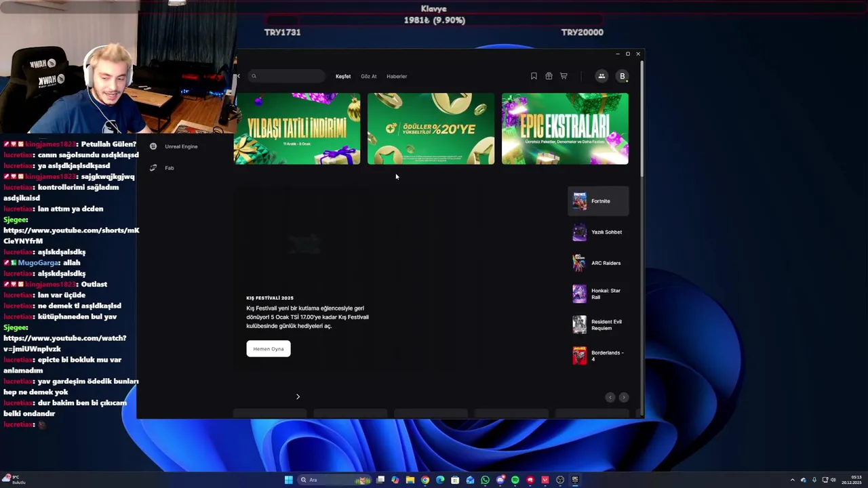Go to previous carousel page arrow

[610, 398]
